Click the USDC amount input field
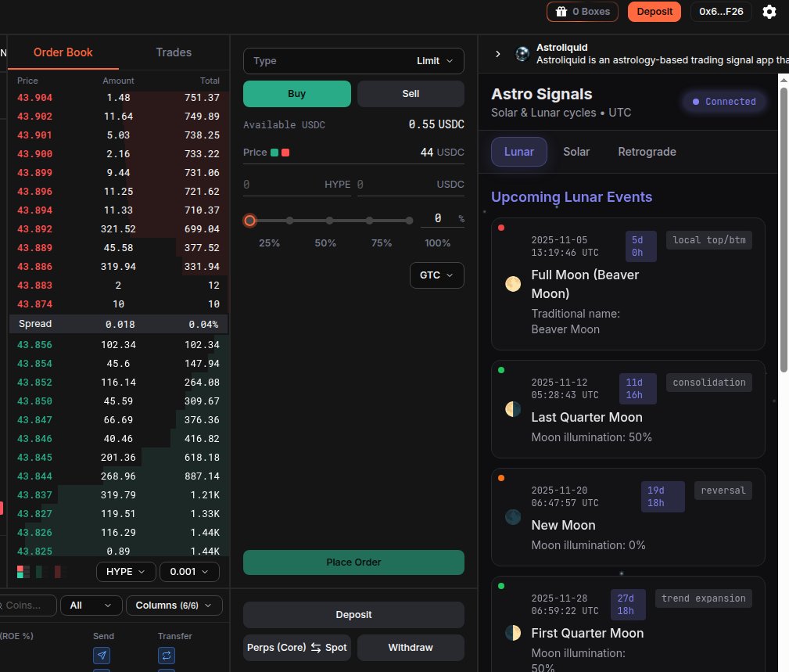Viewport: 789px width, 672px height. coord(411,185)
